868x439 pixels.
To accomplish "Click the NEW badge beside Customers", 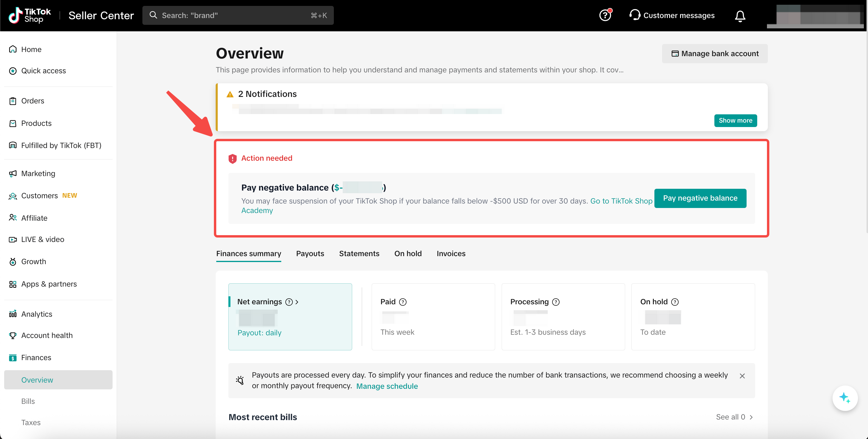I will 69,196.
